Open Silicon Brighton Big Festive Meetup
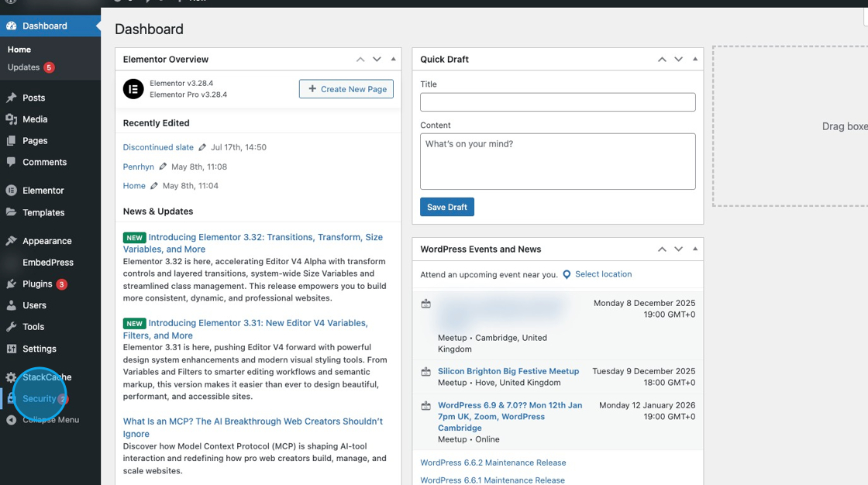Image resolution: width=868 pixels, height=485 pixels. point(508,371)
